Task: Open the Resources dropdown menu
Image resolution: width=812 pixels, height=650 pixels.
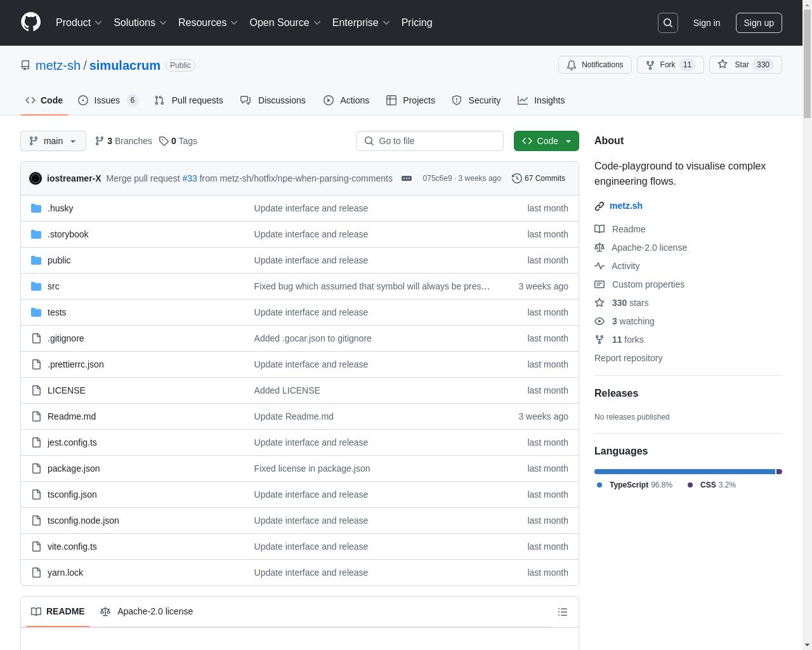Action: pyautogui.click(x=208, y=23)
